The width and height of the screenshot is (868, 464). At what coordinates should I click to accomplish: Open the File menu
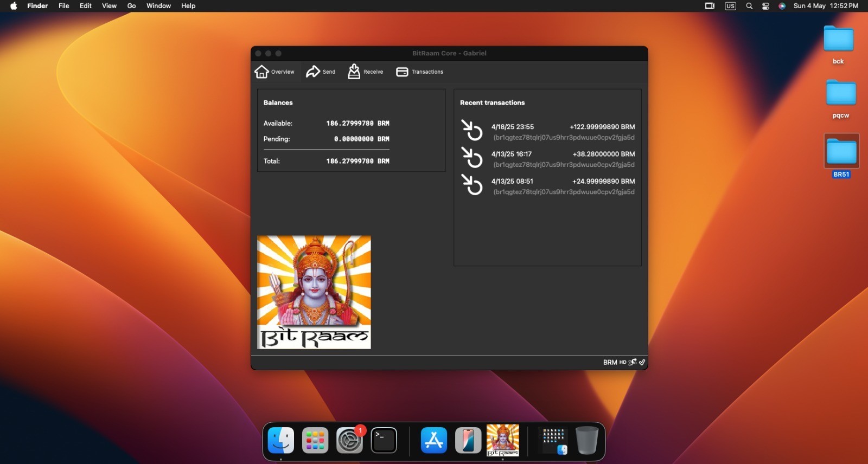click(x=63, y=6)
